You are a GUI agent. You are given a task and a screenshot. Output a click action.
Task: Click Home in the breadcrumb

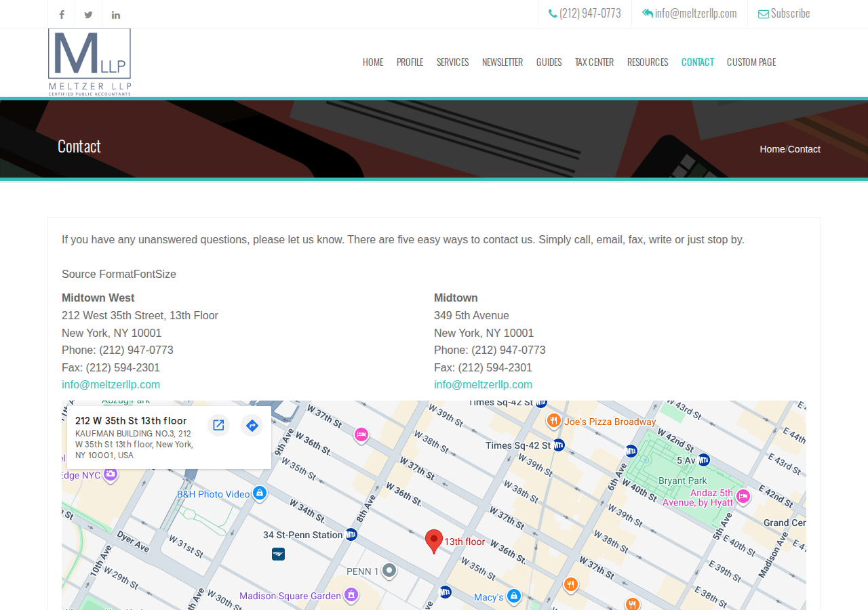tap(772, 149)
